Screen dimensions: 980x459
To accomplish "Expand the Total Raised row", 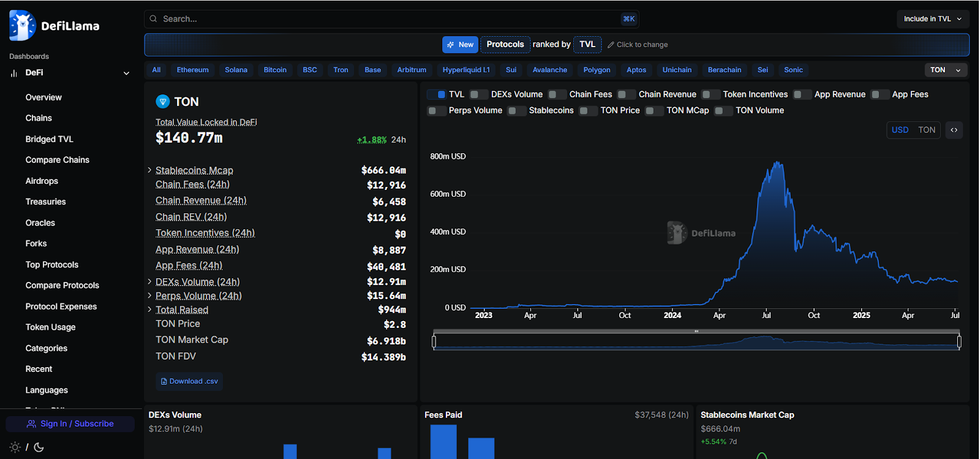I will [149, 309].
